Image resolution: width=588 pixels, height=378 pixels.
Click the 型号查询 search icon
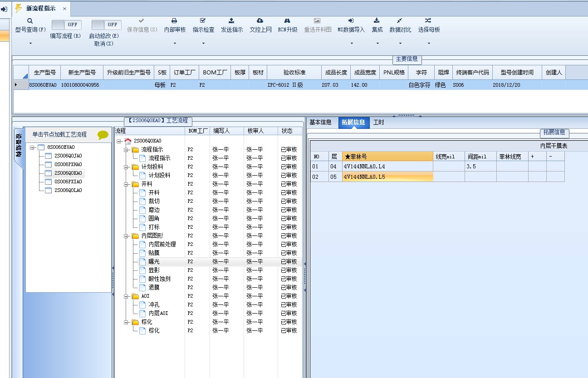tap(30, 21)
